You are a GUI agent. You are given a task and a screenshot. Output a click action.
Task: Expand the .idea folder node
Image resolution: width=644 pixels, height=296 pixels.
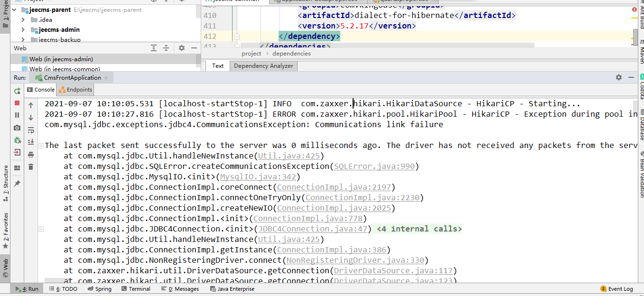click(x=23, y=20)
